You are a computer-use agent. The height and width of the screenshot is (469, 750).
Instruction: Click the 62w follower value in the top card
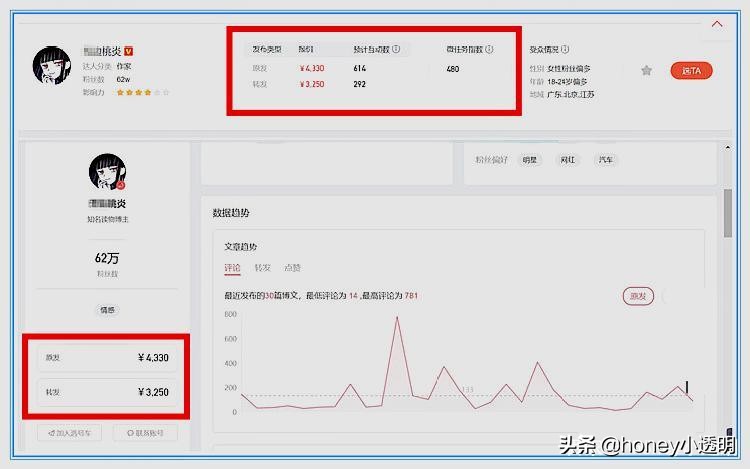point(123,79)
